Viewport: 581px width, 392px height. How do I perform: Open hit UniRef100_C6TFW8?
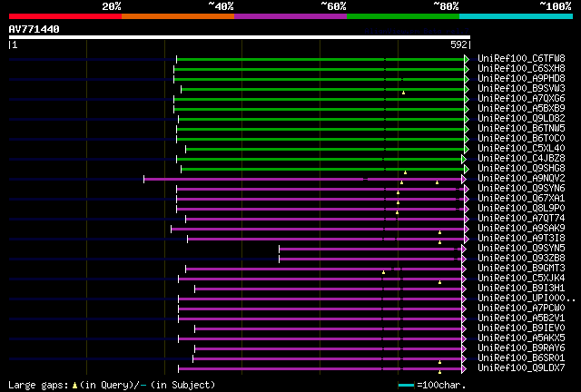tap(521, 59)
